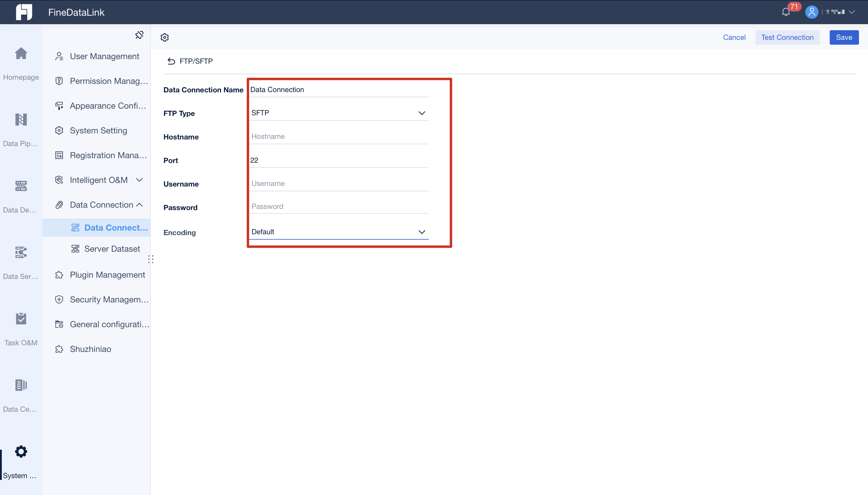Save the FTP/SFTP data connection
Image resolution: width=868 pixels, height=495 pixels.
[x=844, y=37]
